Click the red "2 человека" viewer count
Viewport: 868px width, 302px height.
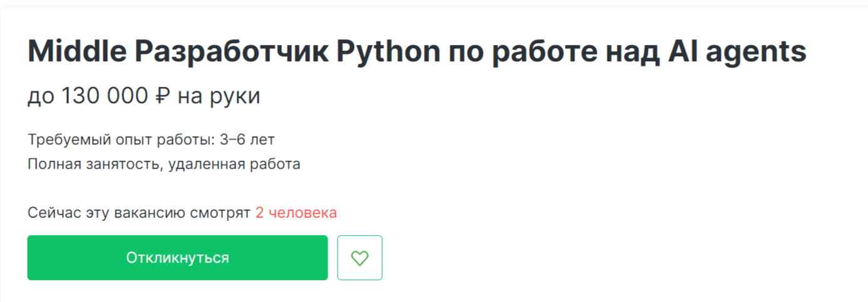coord(296,213)
